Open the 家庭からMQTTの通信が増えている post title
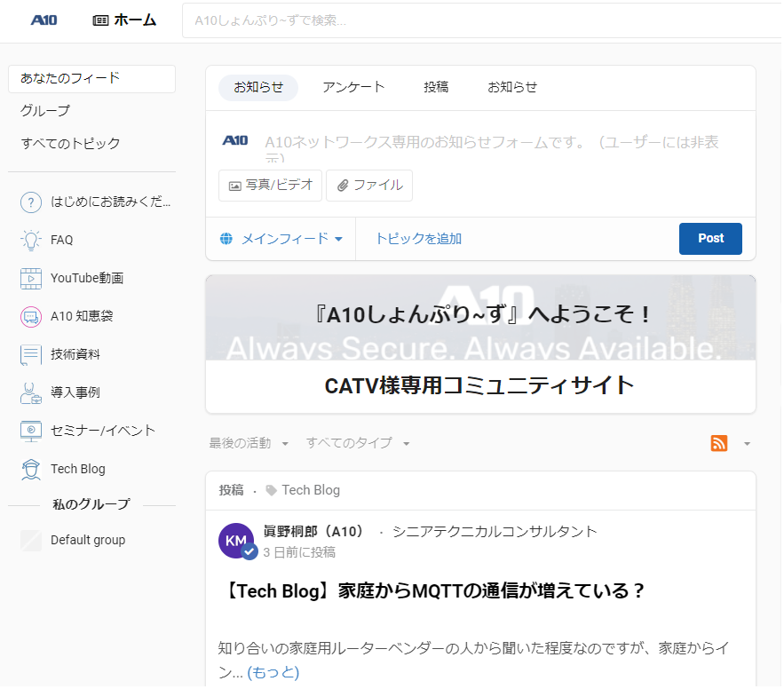 point(433,591)
